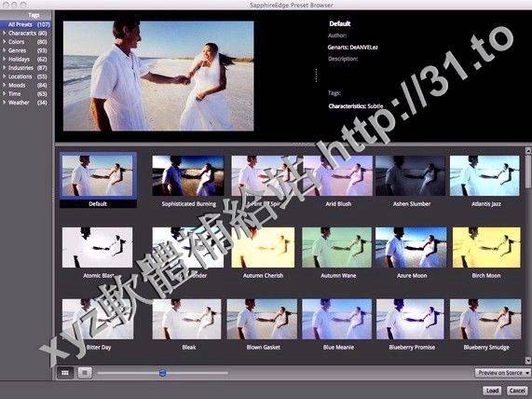The image size is (532, 399).
Task: Select the Ashen Slumber preset thumbnail
Action: (x=411, y=175)
